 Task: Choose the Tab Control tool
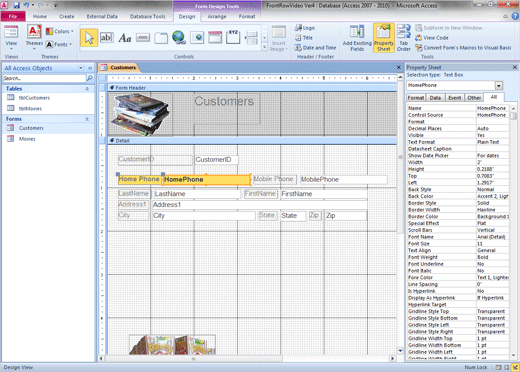(x=161, y=38)
